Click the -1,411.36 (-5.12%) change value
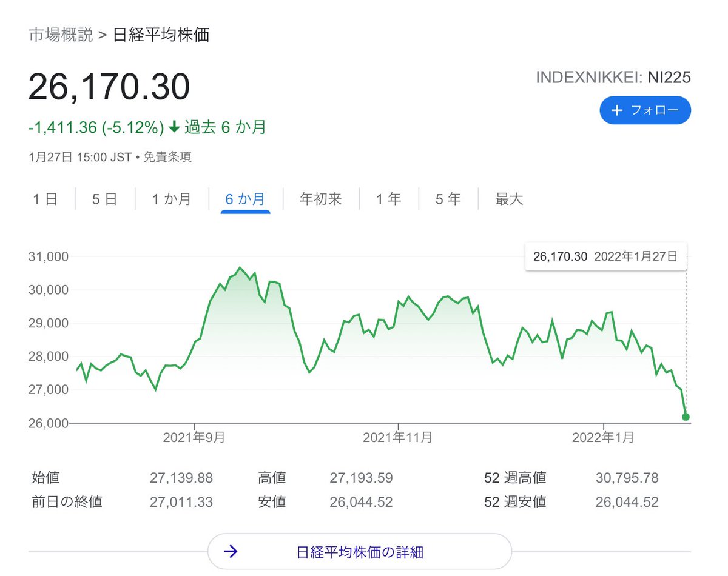This screenshot has height=576, width=728. [x=96, y=127]
